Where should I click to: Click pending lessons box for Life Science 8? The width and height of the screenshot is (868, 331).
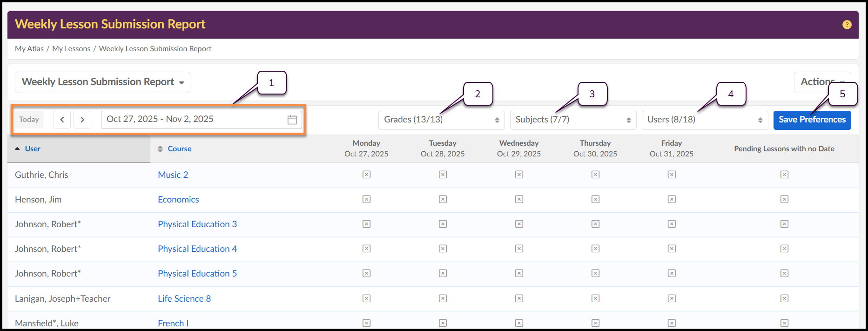click(784, 298)
